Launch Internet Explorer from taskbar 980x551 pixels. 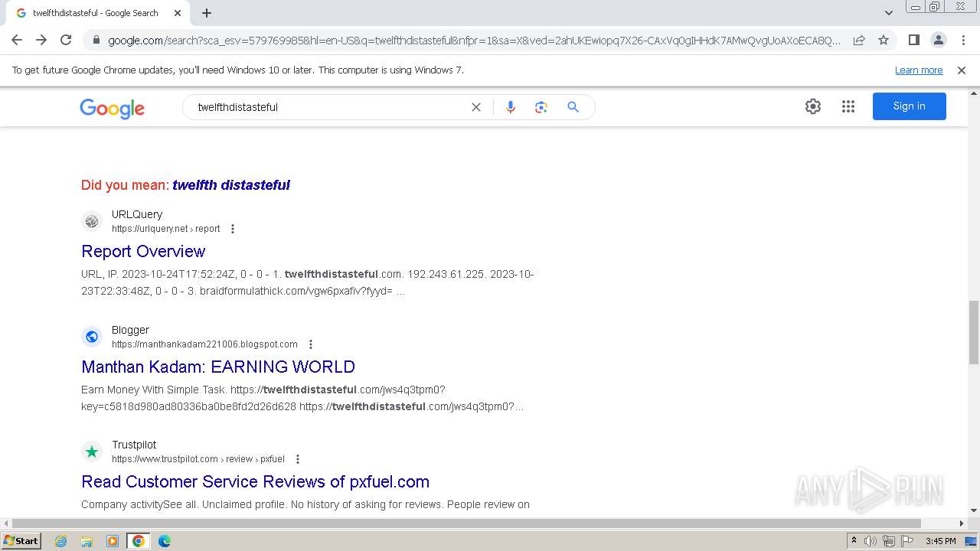[61, 541]
